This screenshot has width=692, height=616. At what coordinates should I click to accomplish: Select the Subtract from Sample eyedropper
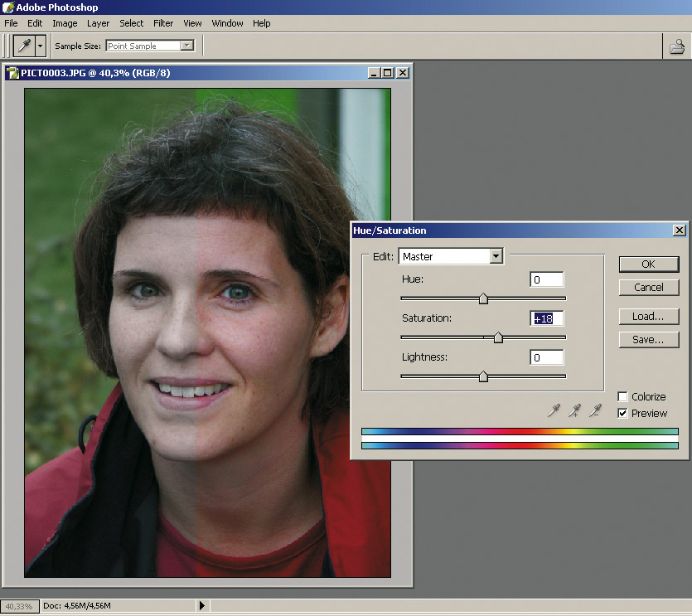tap(594, 410)
